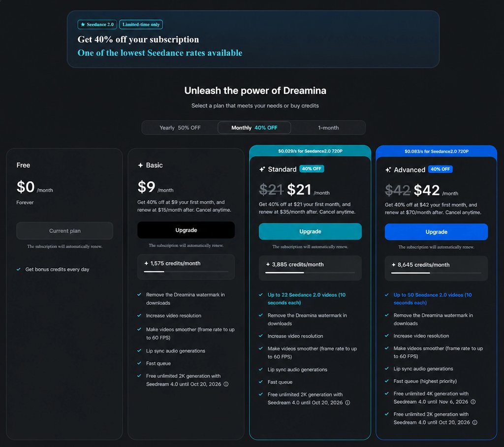
Task: Click the Basic plan Fast queue checkmark
Action: (x=139, y=363)
